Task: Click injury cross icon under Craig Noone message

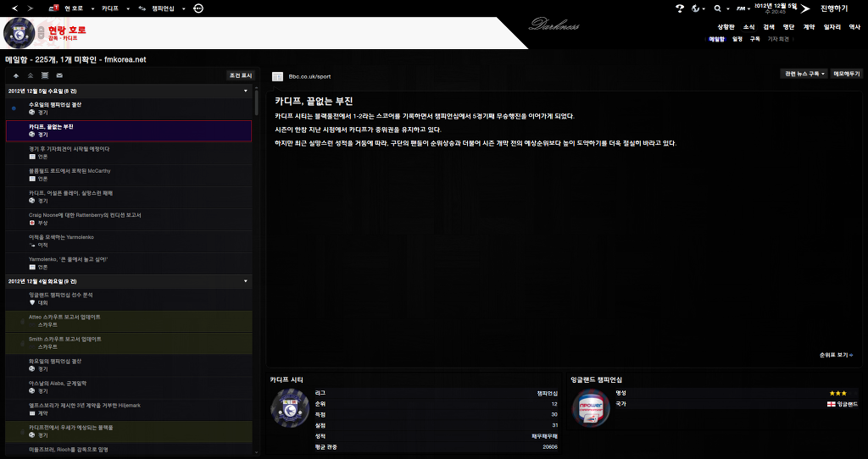Action: (32, 223)
